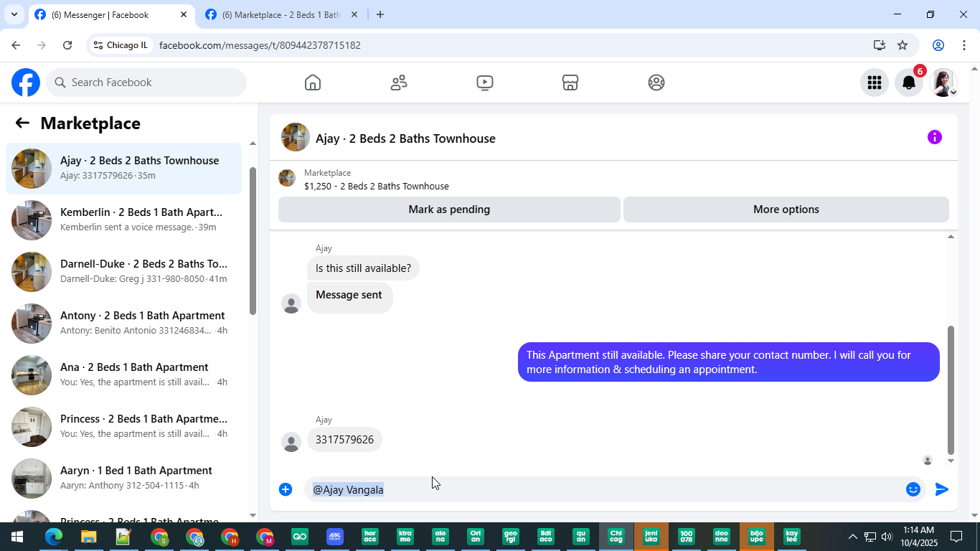The width and height of the screenshot is (980, 551).
Task: Launch Microsoft Edge from the taskbar
Action: click(53, 536)
